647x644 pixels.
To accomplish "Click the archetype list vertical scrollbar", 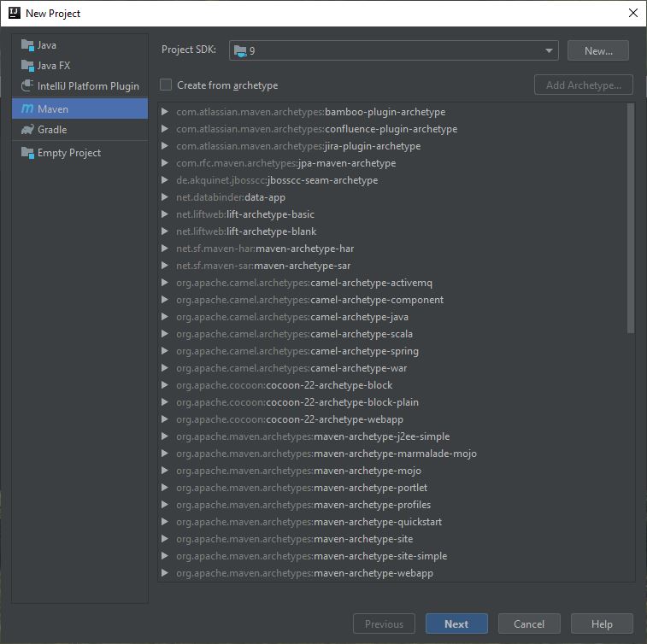I will pos(631,218).
